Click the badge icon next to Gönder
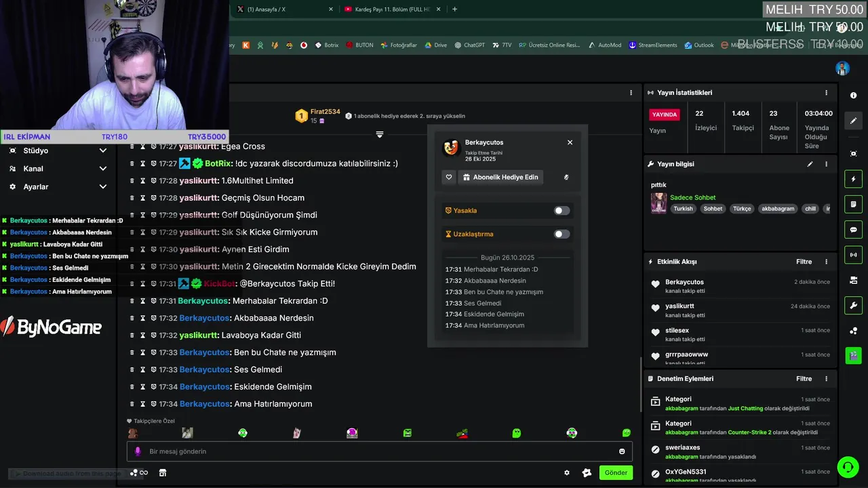 pyautogui.click(x=587, y=473)
